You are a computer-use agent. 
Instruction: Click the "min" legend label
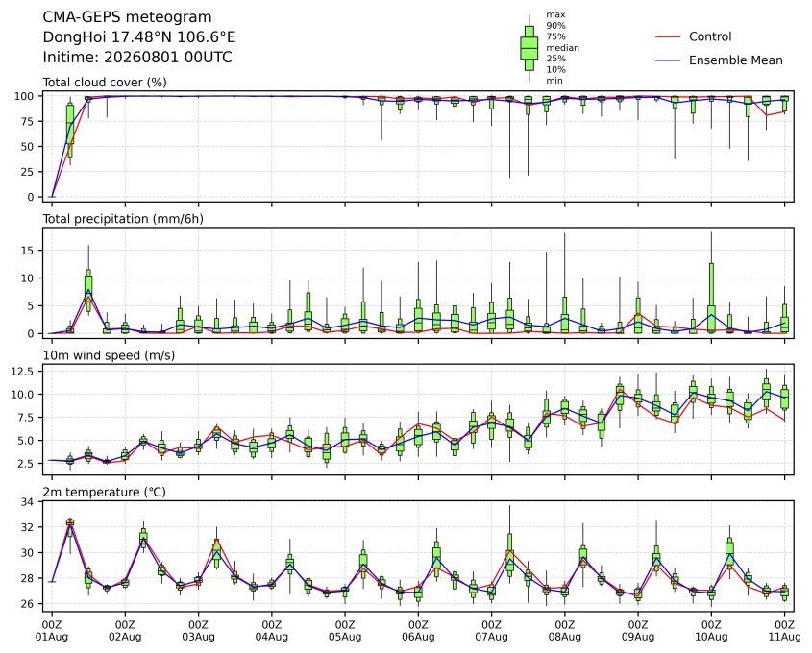tap(554, 81)
